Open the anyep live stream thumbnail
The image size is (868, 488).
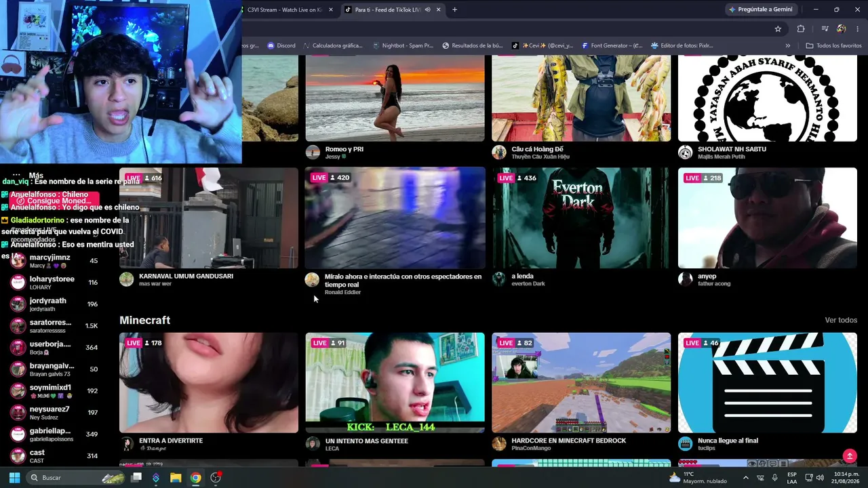pos(768,218)
